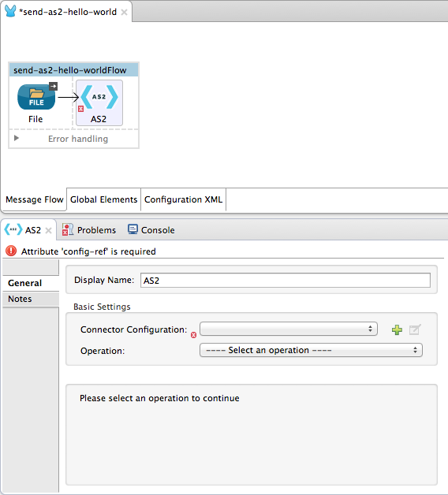Open the Connector Configuration dropdown

tap(289, 329)
